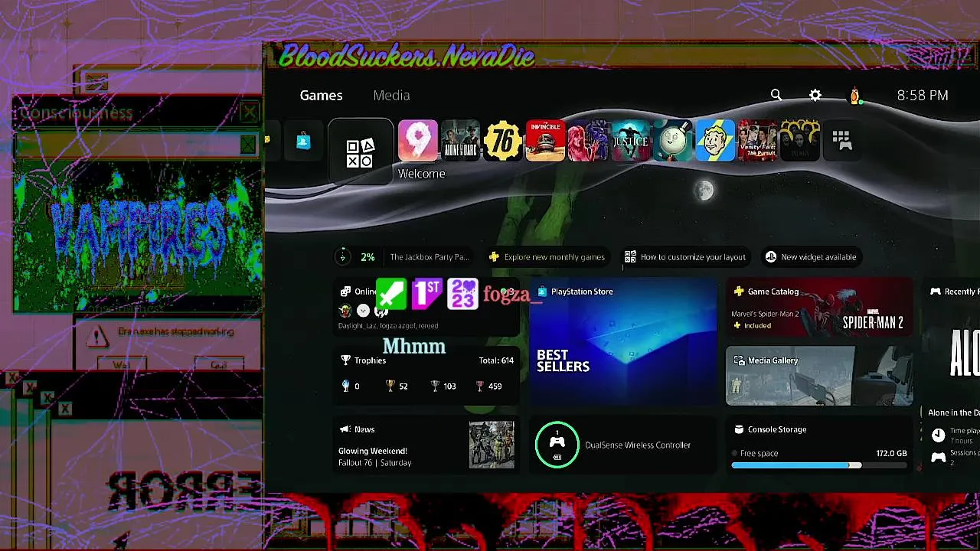
Task: Select the pink and blue characters game tile
Action: coord(588,141)
